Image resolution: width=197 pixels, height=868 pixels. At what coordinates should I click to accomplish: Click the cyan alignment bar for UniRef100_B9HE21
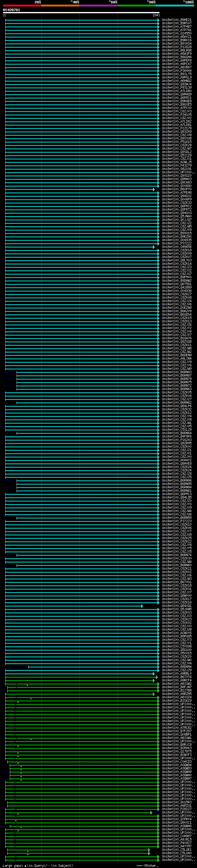(x=82, y=20)
